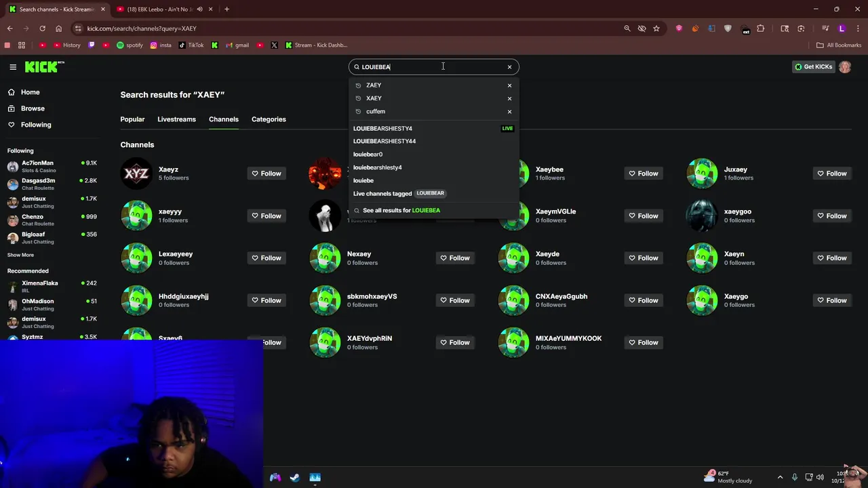Open Chenzo followed channel
This screenshot has height=488, width=868.
[52, 220]
